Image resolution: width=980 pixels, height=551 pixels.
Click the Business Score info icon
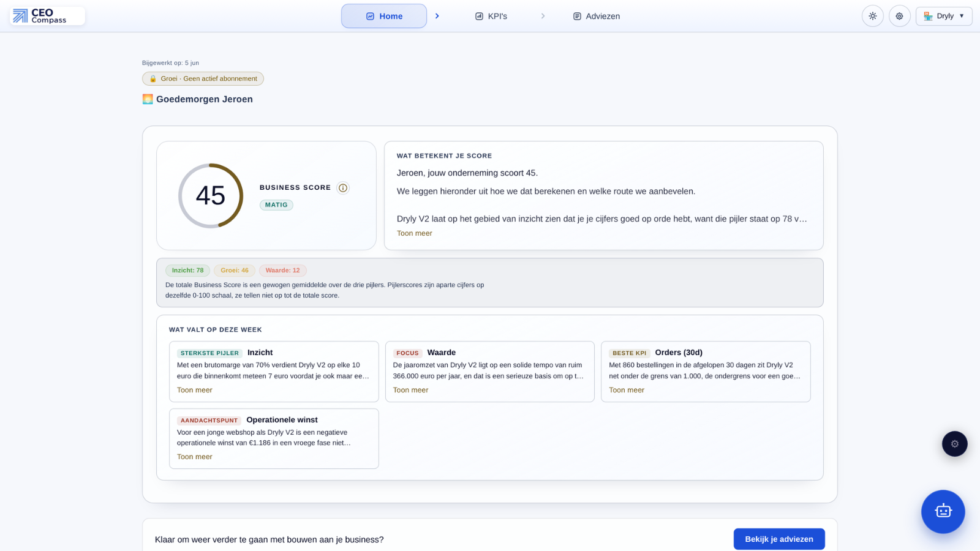(343, 188)
